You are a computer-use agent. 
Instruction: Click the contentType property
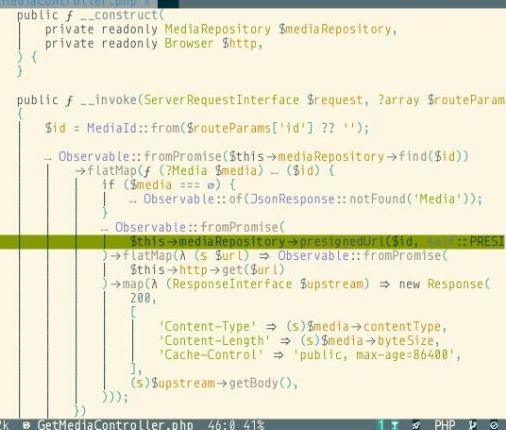pyautogui.click(x=402, y=327)
